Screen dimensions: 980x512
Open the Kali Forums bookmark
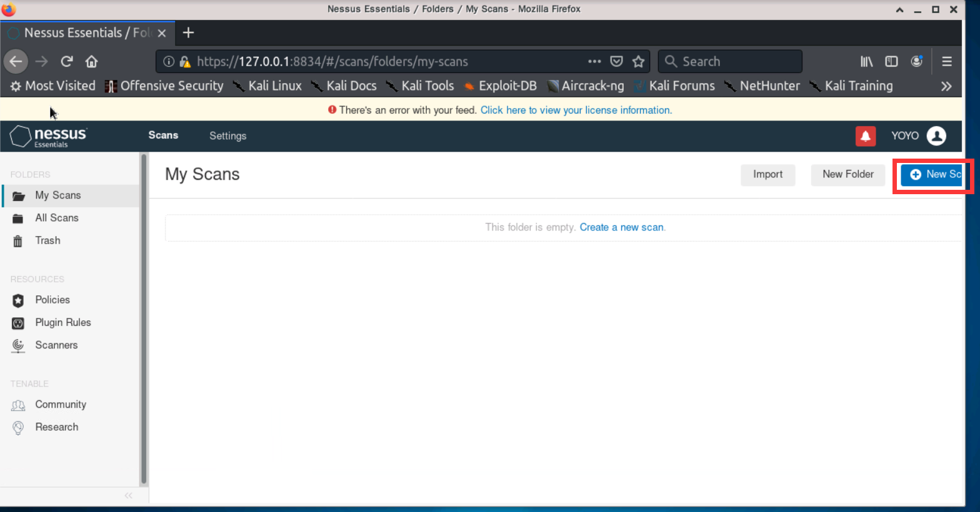(674, 86)
